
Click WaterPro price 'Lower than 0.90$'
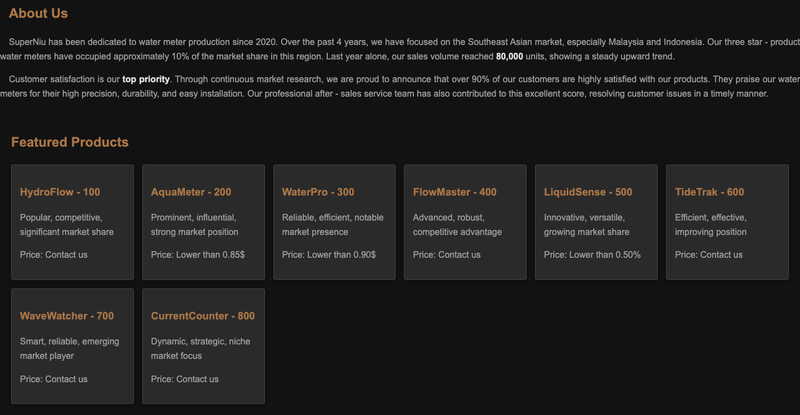point(341,255)
